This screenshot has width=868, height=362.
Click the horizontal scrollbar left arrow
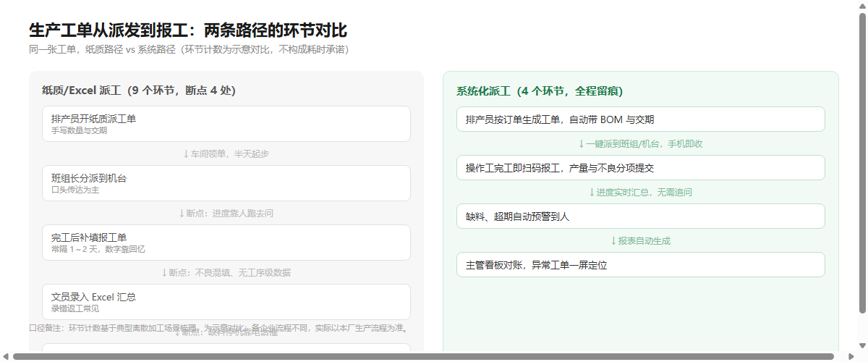coord(6,356)
